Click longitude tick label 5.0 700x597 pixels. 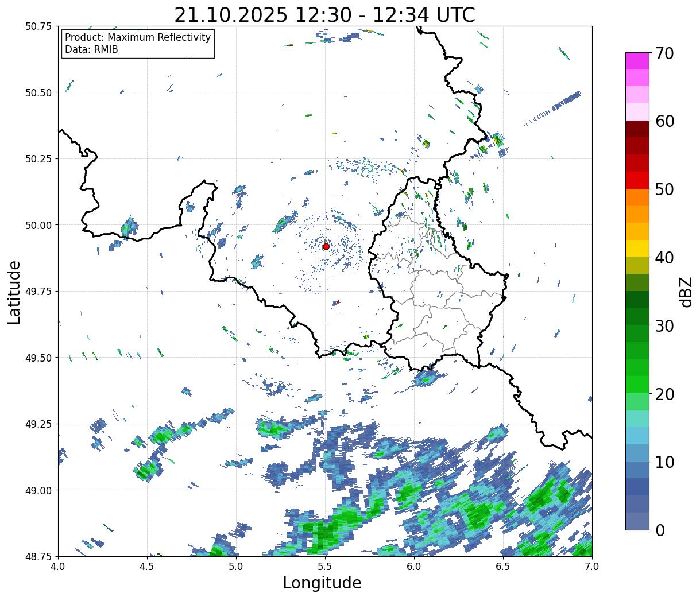pos(236,567)
